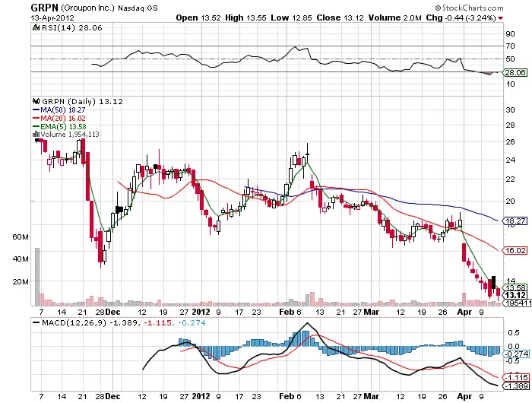Click the MA(50) price tag 18.27 on right axis
Screen dimensions: 532x403
pos(515,221)
